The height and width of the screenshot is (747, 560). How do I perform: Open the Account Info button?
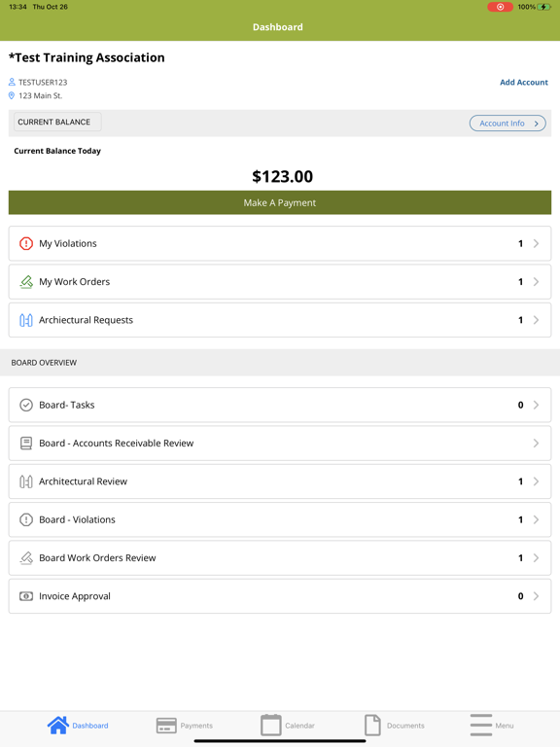click(507, 124)
